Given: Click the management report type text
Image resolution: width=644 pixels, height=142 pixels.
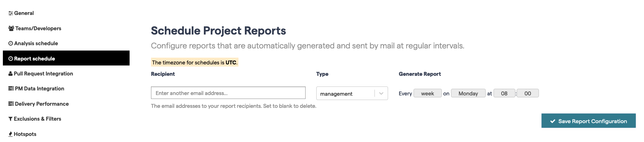Looking at the screenshot, I should (x=336, y=94).
